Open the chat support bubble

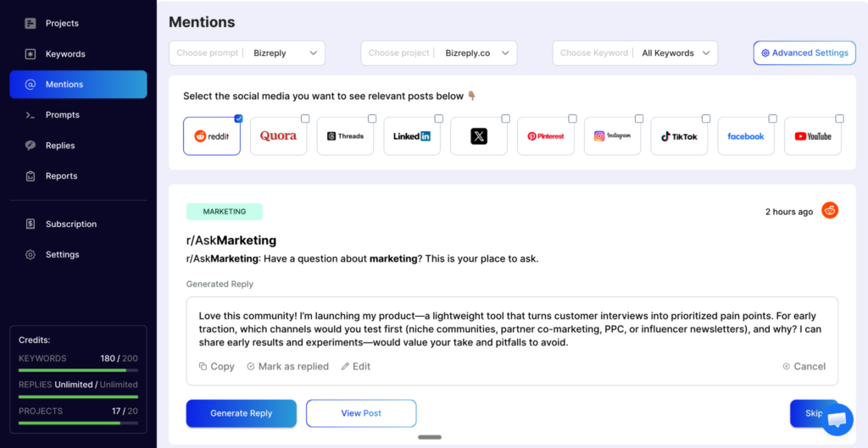tap(837, 420)
